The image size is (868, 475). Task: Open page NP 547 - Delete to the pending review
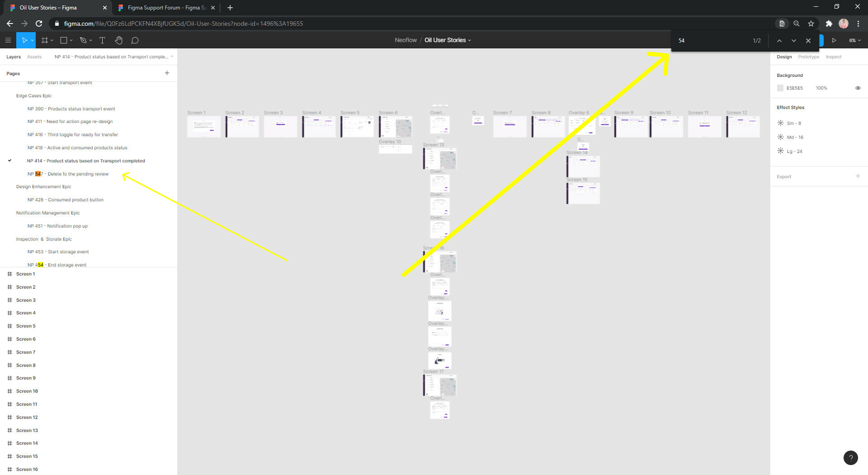point(68,174)
